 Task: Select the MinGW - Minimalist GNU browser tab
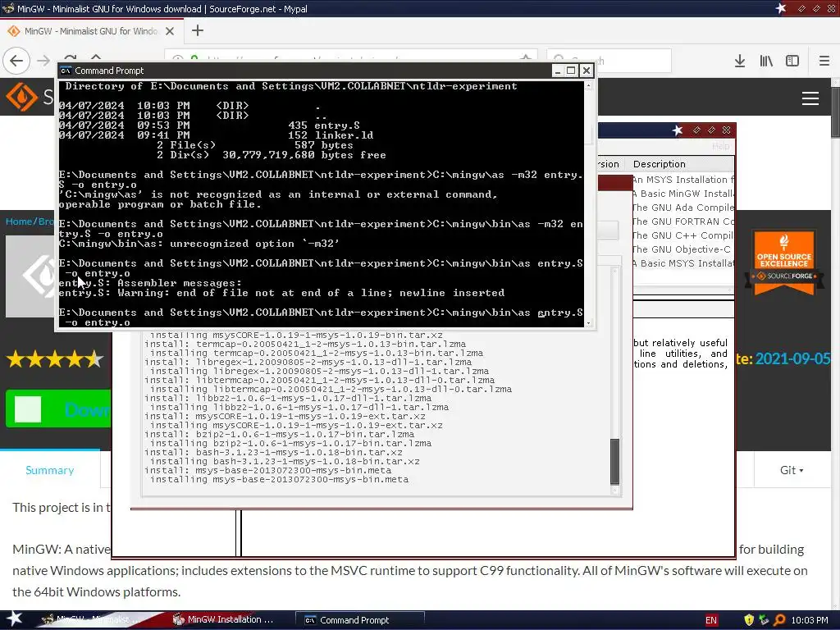click(92, 31)
